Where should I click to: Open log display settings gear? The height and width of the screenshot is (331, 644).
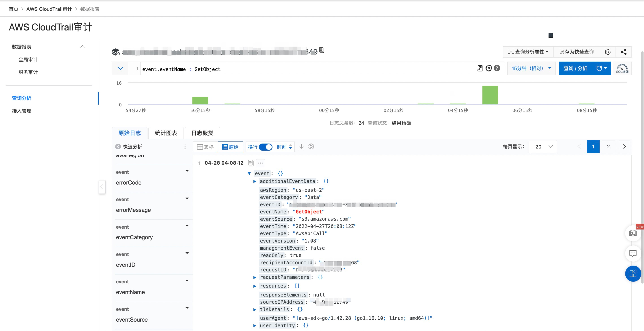311,147
